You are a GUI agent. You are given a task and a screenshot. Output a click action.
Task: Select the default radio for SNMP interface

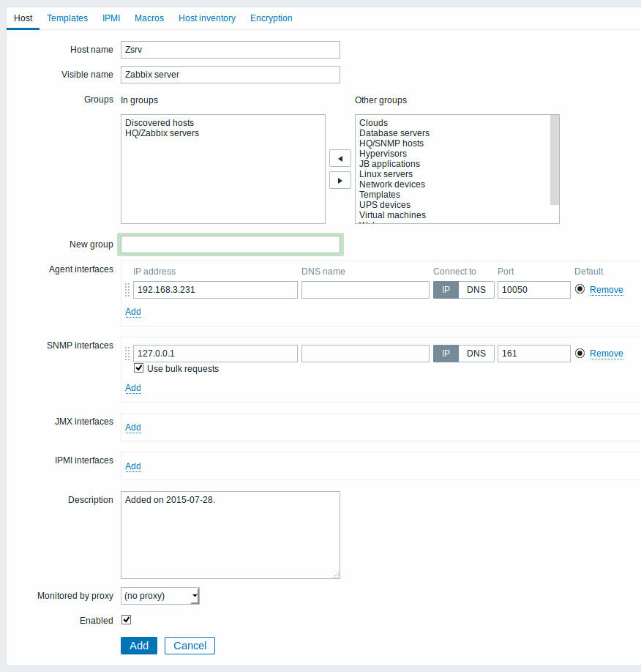(580, 353)
